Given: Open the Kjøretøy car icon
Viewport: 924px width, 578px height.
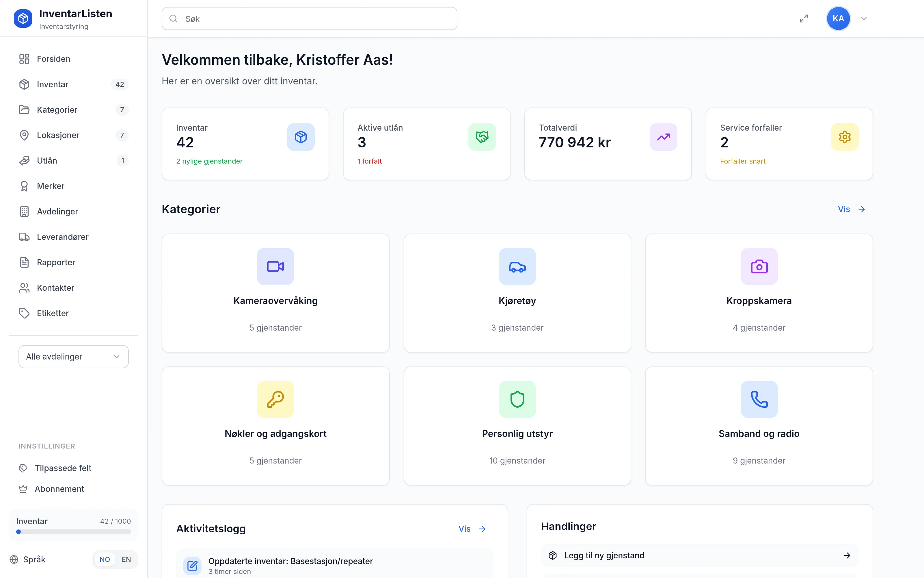Looking at the screenshot, I should pos(517,266).
